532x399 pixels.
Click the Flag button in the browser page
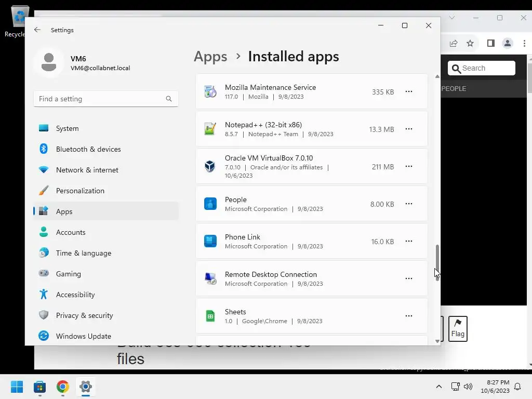[x=458, y=329]
